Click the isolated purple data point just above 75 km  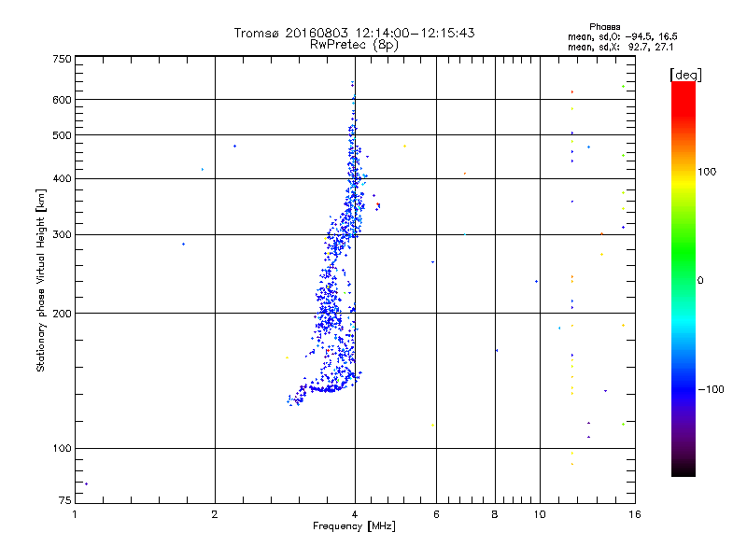pyautogui.click(x=86, y=483)
